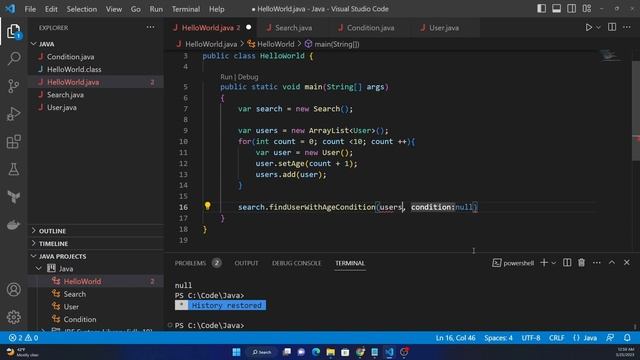
Task: Close the terminal panel
Action: [x=627, y=262]
